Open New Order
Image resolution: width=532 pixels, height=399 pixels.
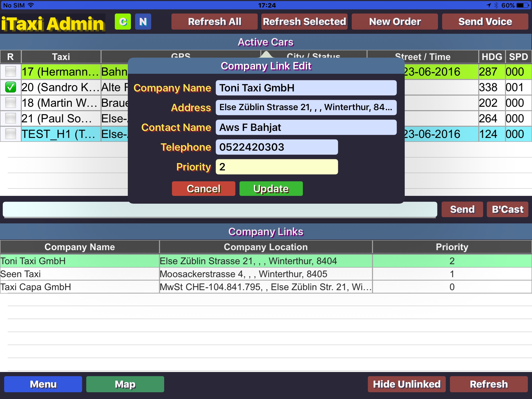395,22
